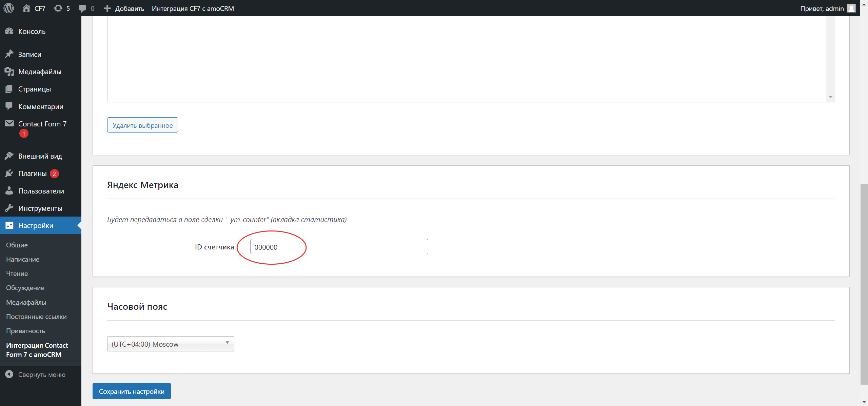Image resolution: width=868 pixels, height=406 pixels.
Task: Click Добавить in the admin bar
Action: pyautogui.click(x=124, y=8)
